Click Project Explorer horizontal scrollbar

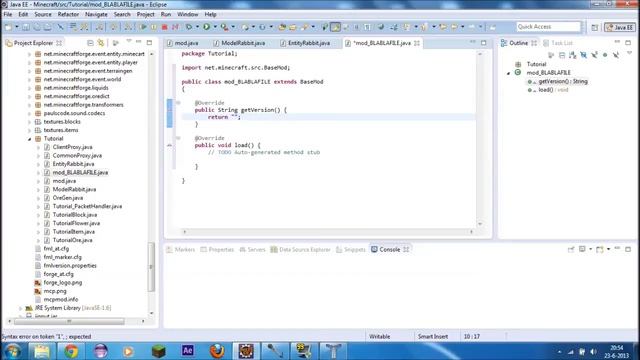[x=69, y=322]
